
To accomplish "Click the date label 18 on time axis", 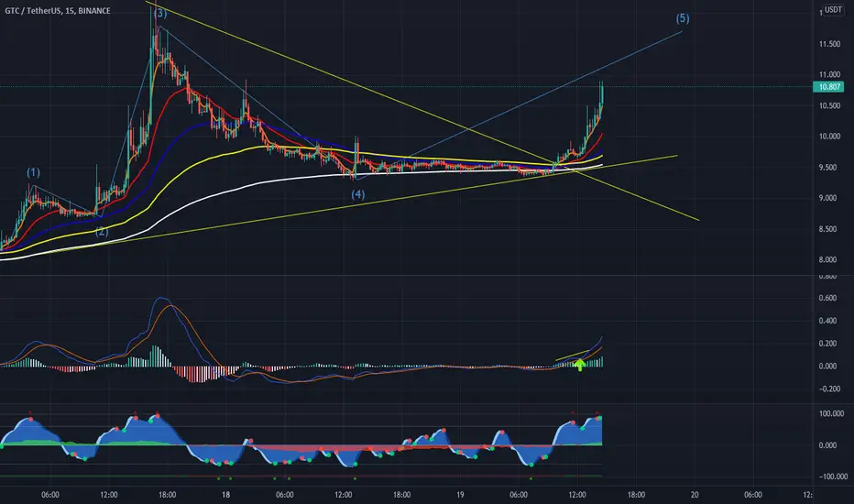I will pos(225,495).
